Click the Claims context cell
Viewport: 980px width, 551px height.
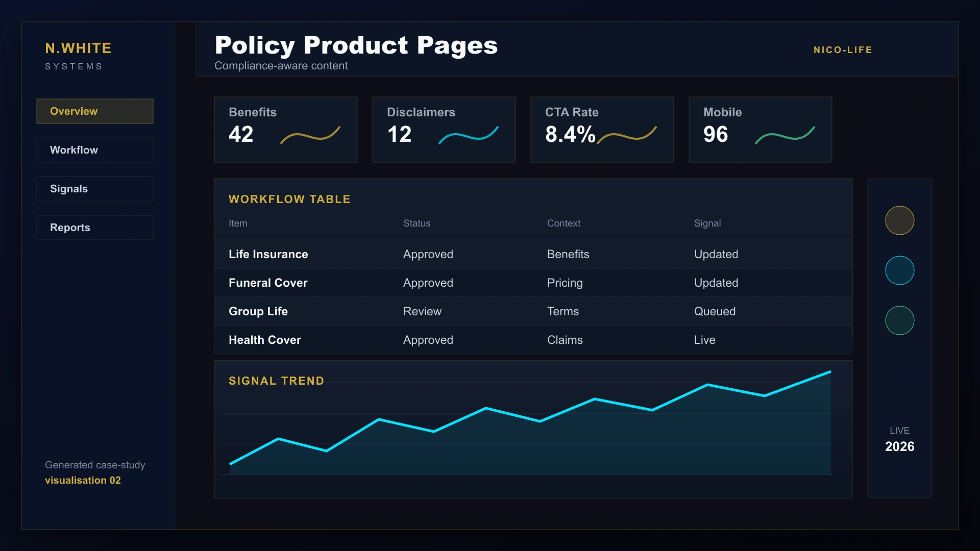[x=565, y=340]
